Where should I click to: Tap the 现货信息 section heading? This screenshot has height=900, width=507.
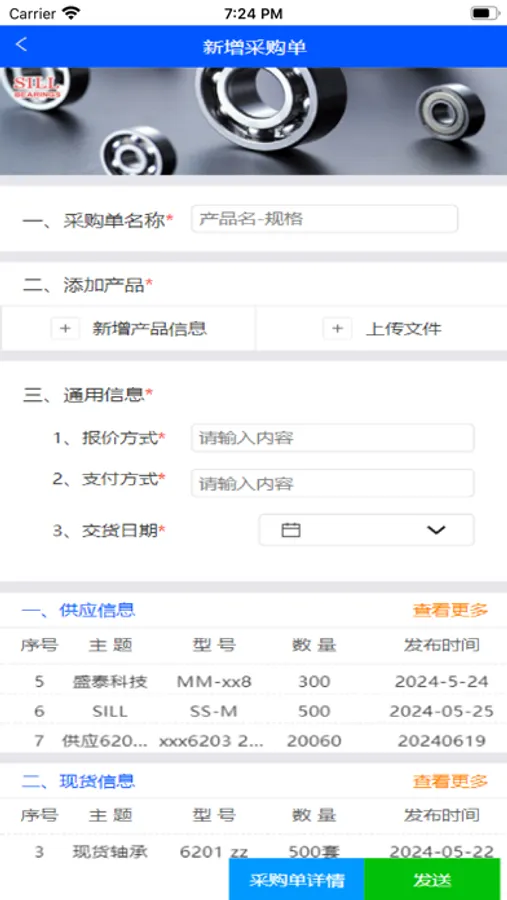[x=78, y=781]
